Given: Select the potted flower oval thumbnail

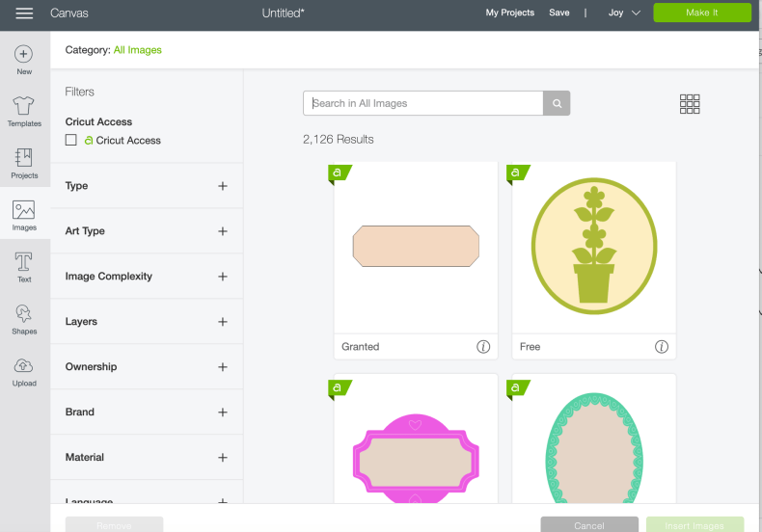Looking at the screenshot, I should click(594, 246).
